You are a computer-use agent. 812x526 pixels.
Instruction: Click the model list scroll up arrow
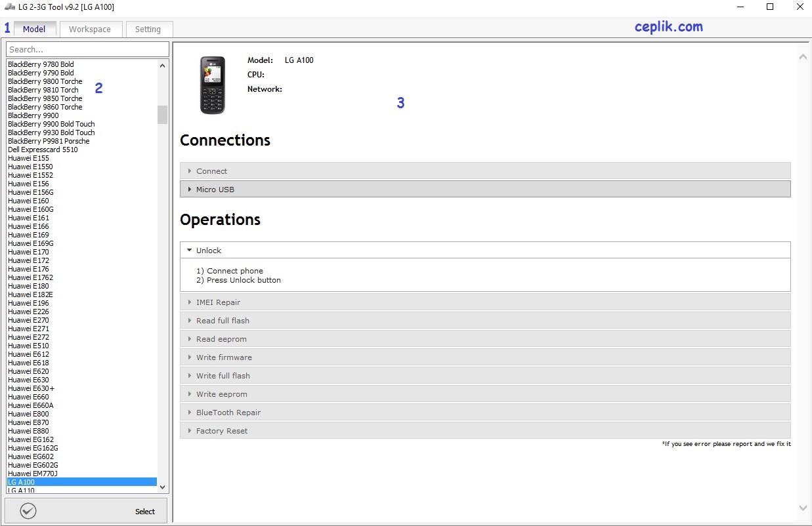pos(163,65)
